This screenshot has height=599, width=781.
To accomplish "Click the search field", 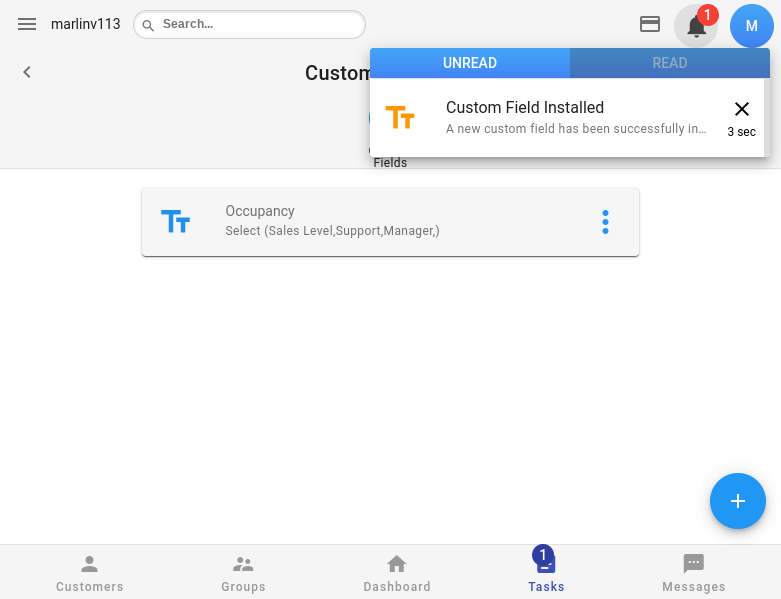I will tap(250, 24).
